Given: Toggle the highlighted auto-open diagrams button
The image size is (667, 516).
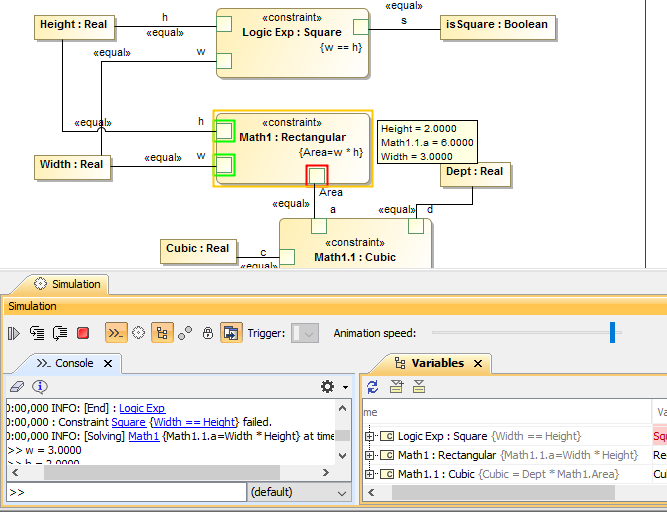Looking at the screenshot, I should (231, 333).
